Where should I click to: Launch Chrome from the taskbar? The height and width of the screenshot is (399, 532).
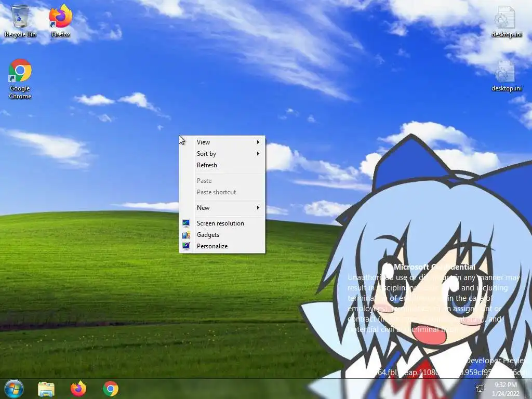[x=111, y=389]
